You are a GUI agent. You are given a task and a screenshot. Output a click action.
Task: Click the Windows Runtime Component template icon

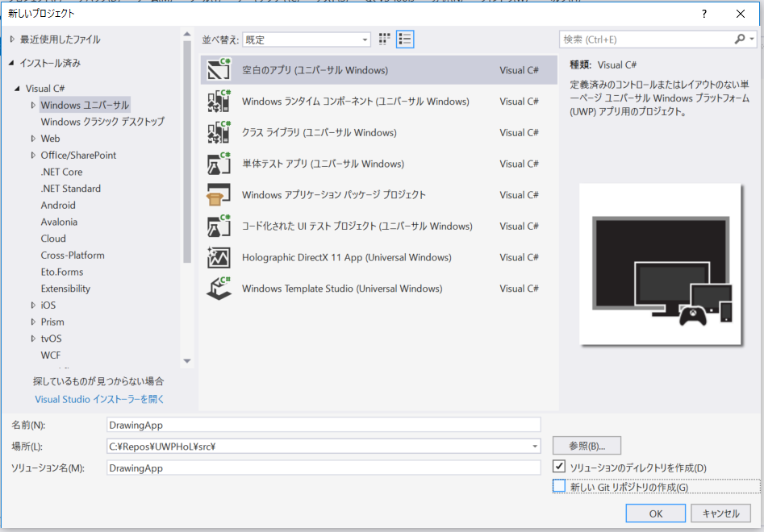point(219,101)
